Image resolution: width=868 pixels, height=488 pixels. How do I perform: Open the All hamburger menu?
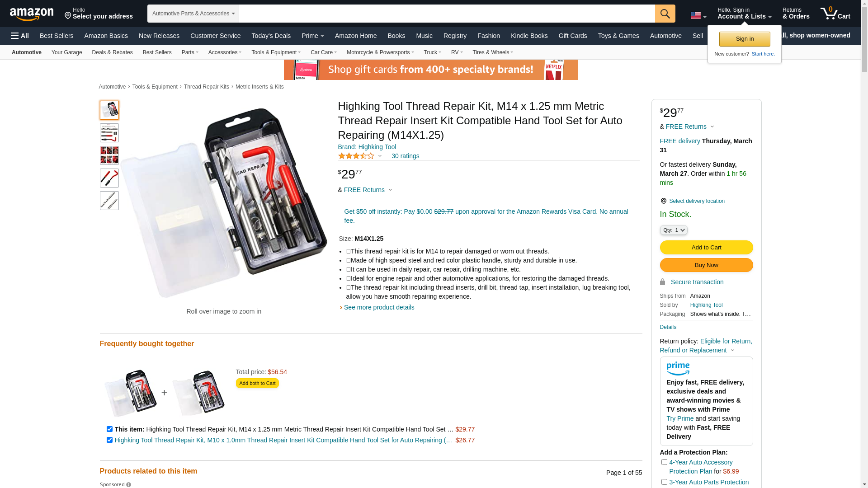[20, 36]
